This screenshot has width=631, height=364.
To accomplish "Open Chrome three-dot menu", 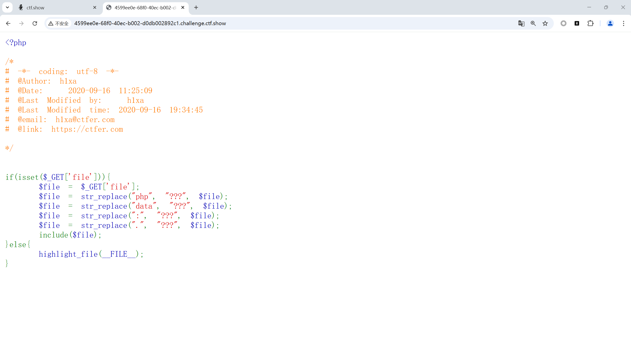I will click(x=624, y=23).
